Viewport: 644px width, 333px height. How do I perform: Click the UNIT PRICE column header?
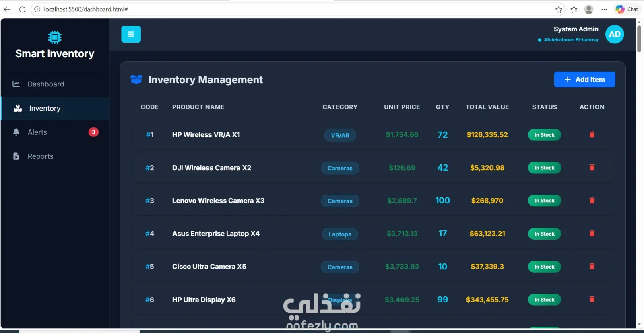(x=402, y=107)
